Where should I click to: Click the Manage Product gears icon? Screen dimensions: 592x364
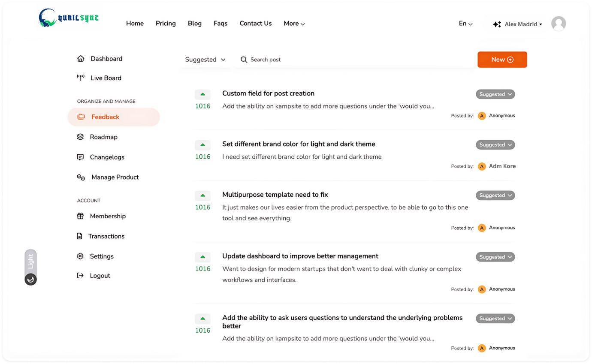pos(81,177)
